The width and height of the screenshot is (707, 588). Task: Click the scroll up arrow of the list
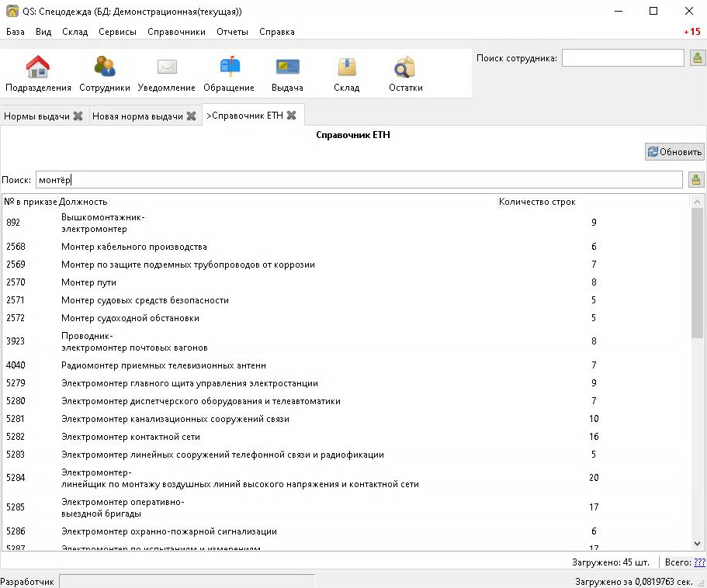pos(697,202)
